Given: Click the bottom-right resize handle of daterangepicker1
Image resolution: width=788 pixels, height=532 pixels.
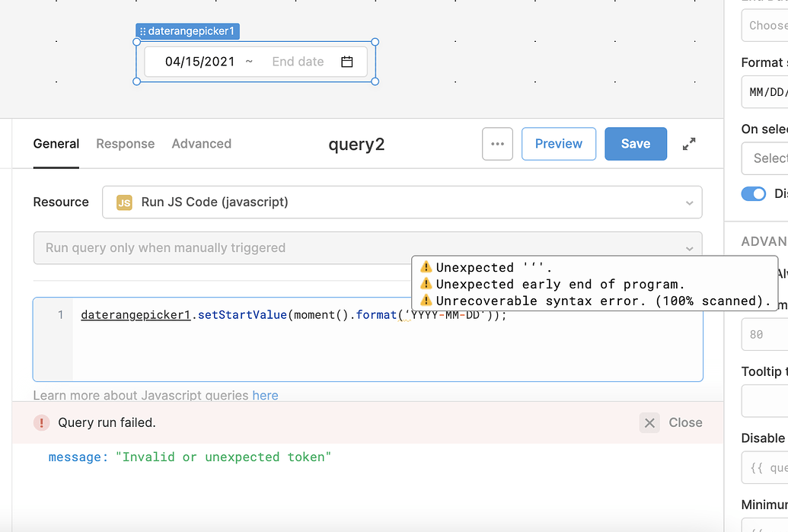Looking at the screenshot, I should click(375, 81).
